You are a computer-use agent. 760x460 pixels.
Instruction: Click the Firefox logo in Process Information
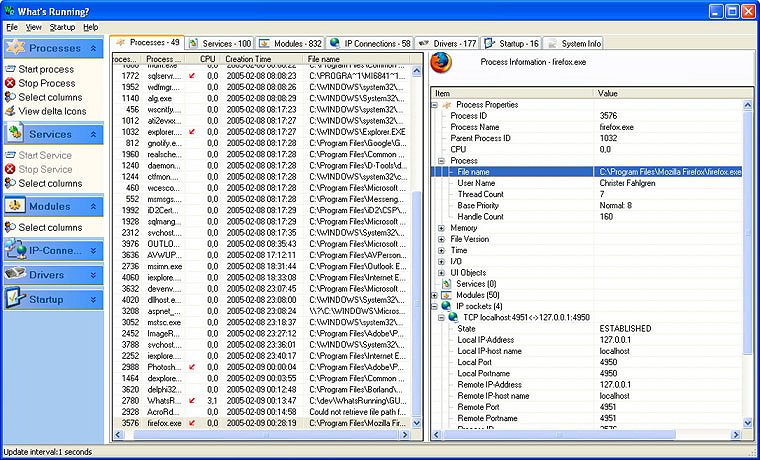click(441, 63)
